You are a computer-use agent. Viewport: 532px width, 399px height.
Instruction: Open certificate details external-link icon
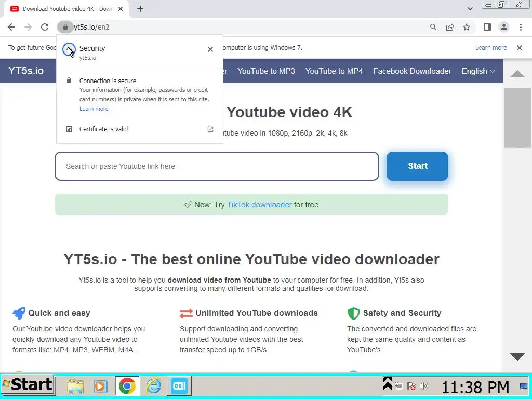[x=210, y=129]
